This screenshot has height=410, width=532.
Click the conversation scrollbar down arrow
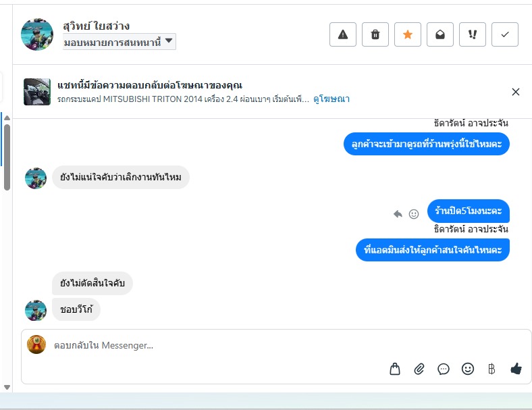[x=7, y=387]
